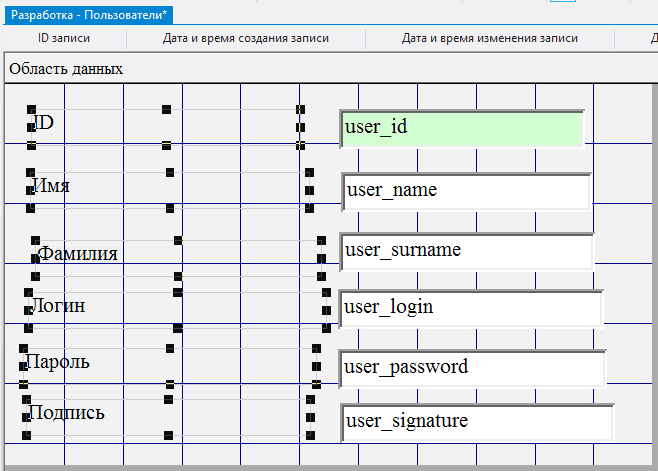Switch to the Разработка - Пользователи tab
The image size is (658, 471).
coord(90,14)
